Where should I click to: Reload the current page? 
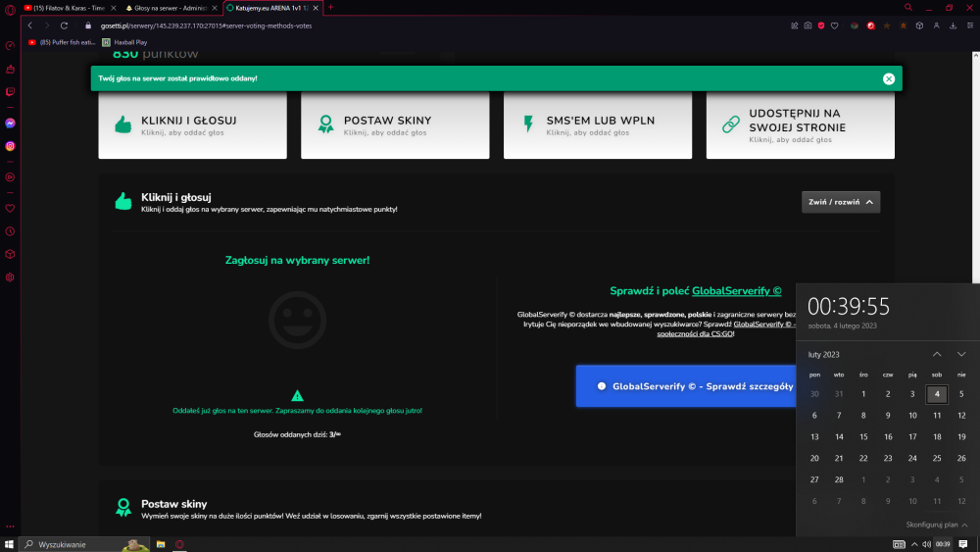coord(64,25)
